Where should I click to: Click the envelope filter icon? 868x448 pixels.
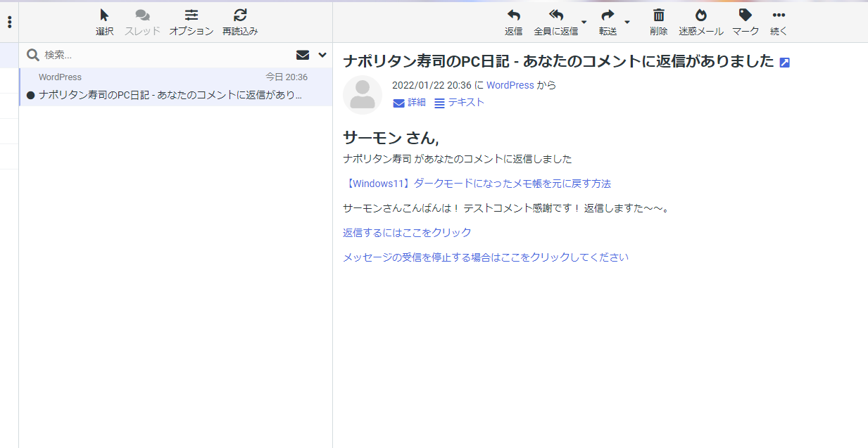tap(303, 55)
